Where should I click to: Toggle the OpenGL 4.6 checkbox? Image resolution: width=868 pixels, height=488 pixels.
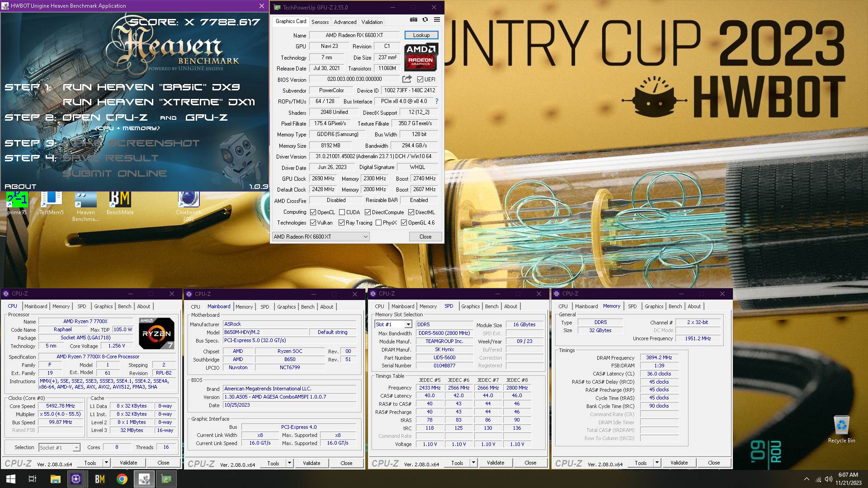(x=404, y=223)
